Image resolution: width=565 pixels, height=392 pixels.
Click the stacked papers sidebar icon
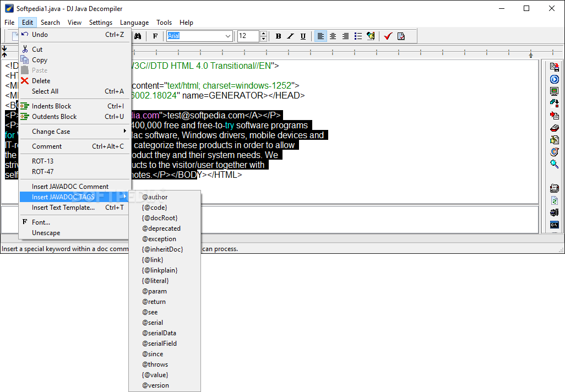point(554,188)
